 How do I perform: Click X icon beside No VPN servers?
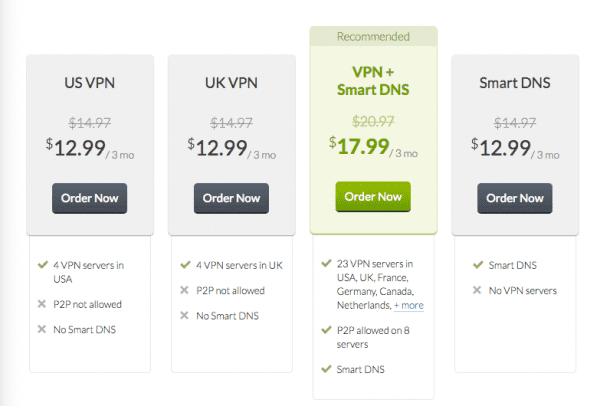point(477,290)
